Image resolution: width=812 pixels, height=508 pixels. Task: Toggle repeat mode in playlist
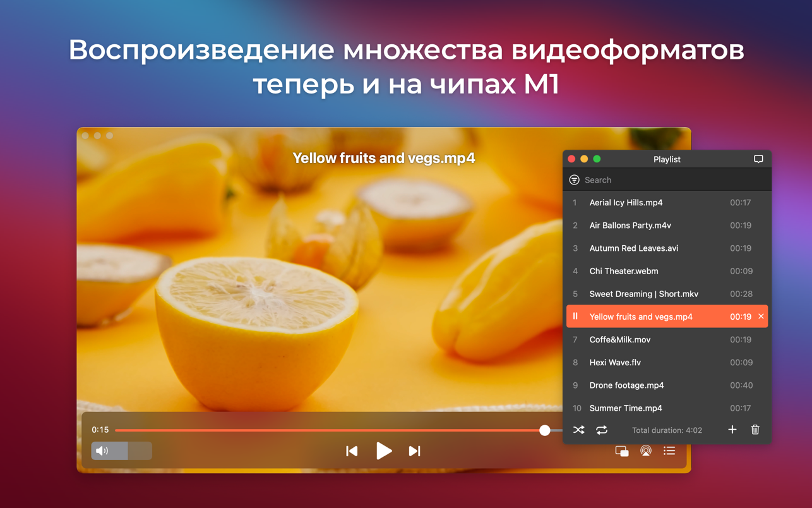[x=602, y=430]
